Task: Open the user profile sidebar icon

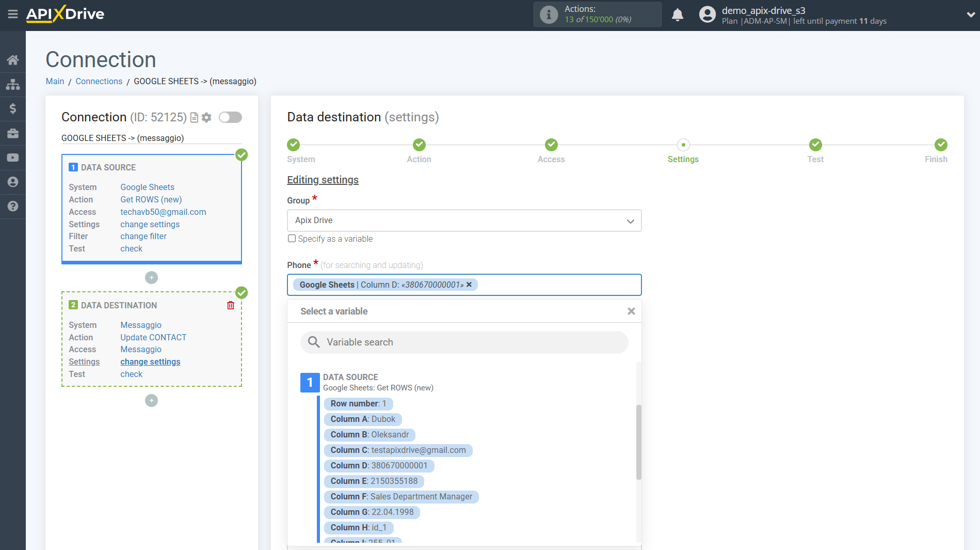Action: click(13, 182)
